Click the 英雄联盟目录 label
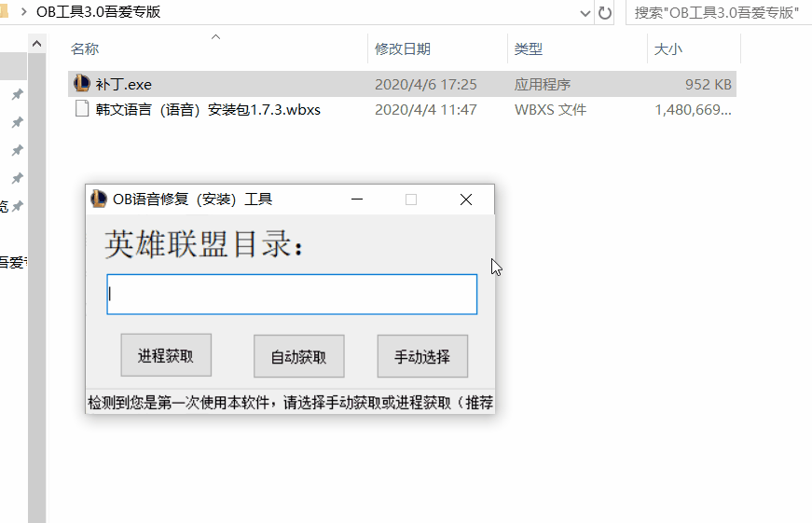The height and width of the screenshot is (523, 812). point(204,244)
